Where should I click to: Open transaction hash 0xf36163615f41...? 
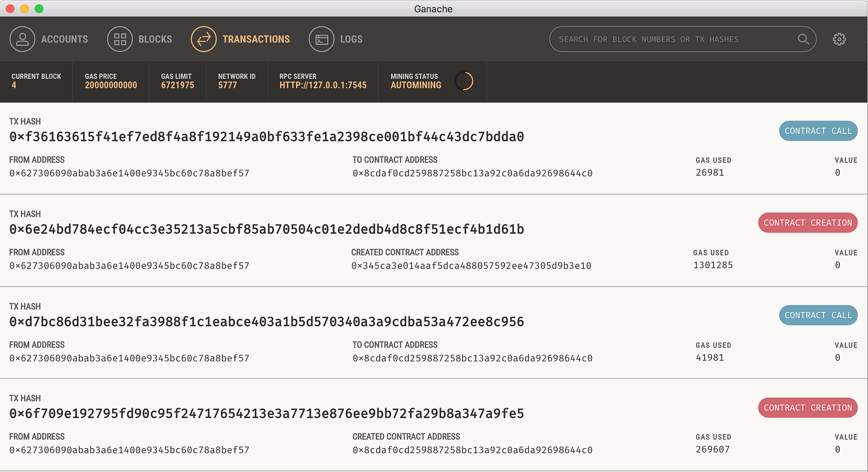[267, 137]
